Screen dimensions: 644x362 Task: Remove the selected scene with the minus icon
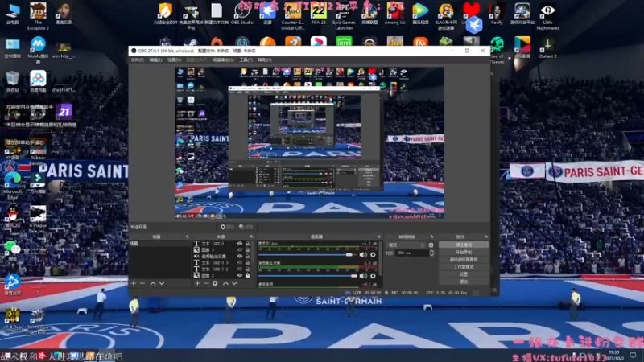tap(142, 283)
